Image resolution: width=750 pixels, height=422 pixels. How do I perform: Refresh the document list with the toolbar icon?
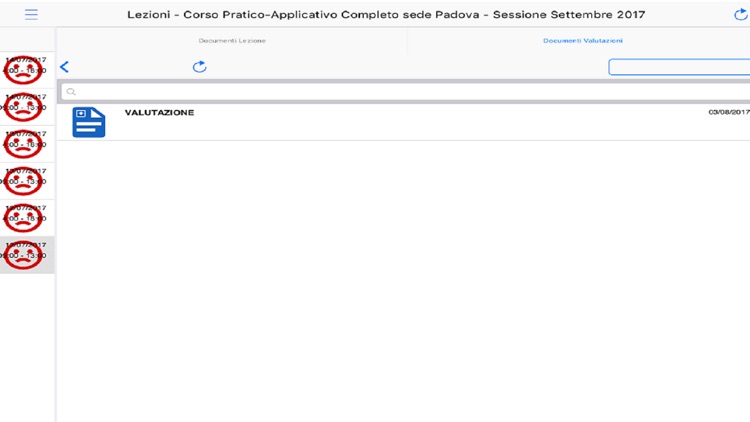click(199, 67)
